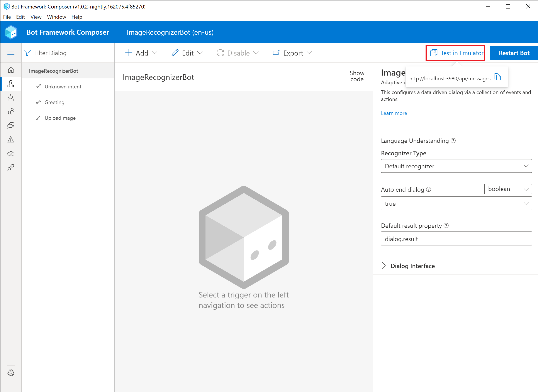
Task: Open the Help menu
Action: point(77,17)
